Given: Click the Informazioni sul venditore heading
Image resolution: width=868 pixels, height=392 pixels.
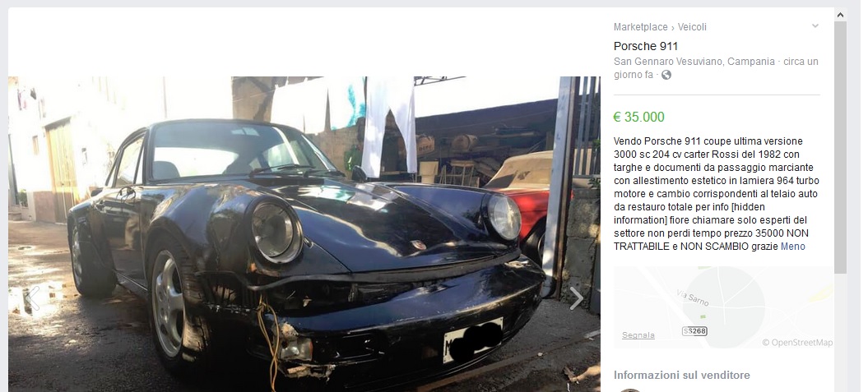Looking at the screenshot, I should (x=682, y=376).
